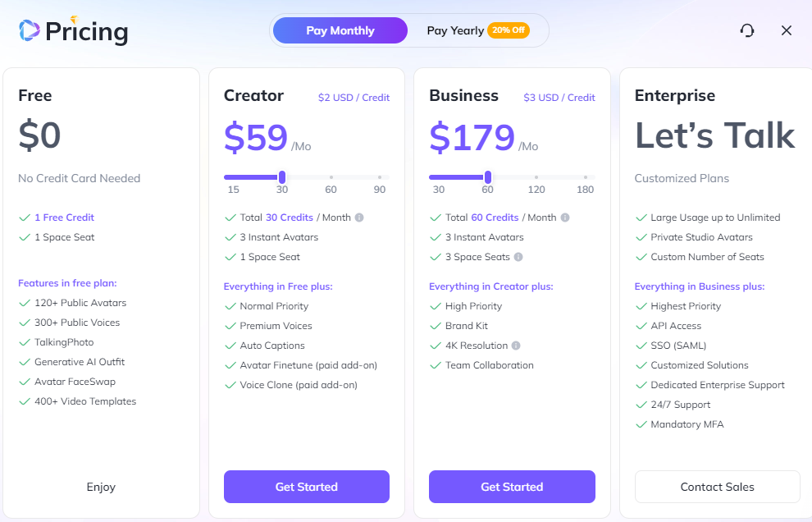This screenshot has height=522, width=812.
Task: Click info icon beside Creator credits per month
Action: (x=359, y=217)
